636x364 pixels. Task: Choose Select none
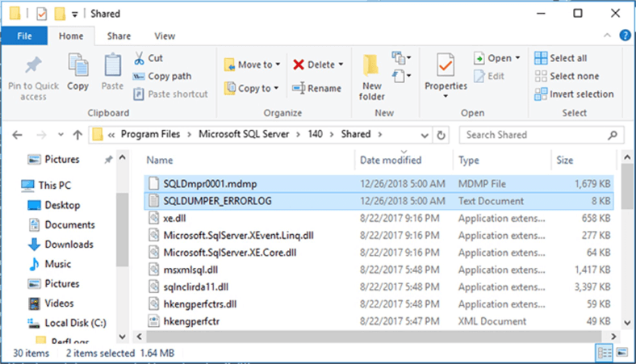tap(567, 76)
